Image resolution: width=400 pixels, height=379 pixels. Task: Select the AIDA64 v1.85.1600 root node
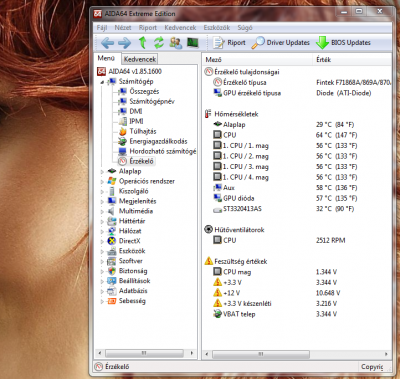coord(129,71)
